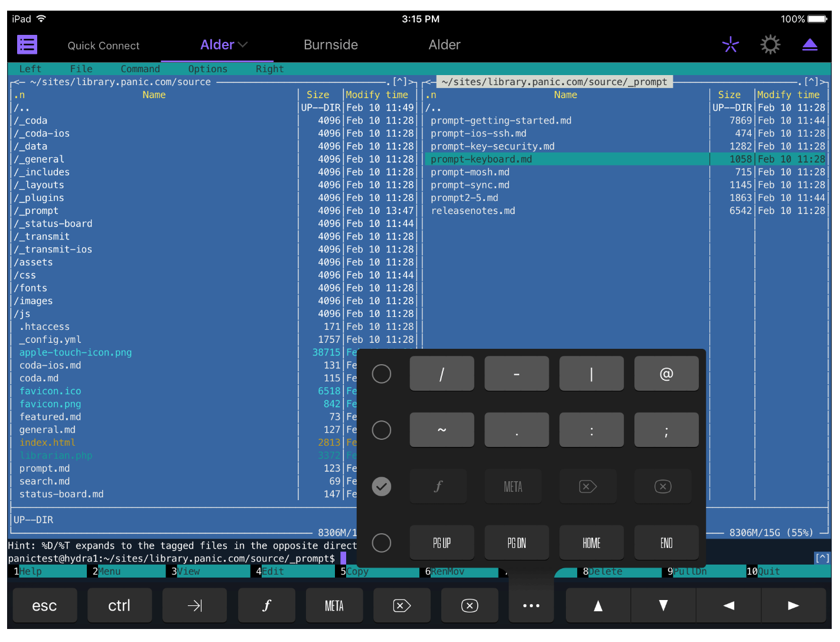Select the PG UP row radio button

382,543
